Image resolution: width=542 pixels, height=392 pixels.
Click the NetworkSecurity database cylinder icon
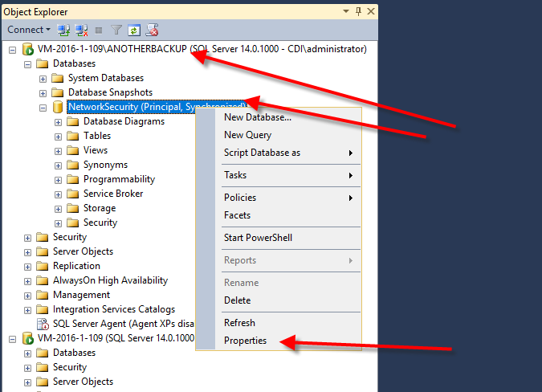click(x=58, y=107)
